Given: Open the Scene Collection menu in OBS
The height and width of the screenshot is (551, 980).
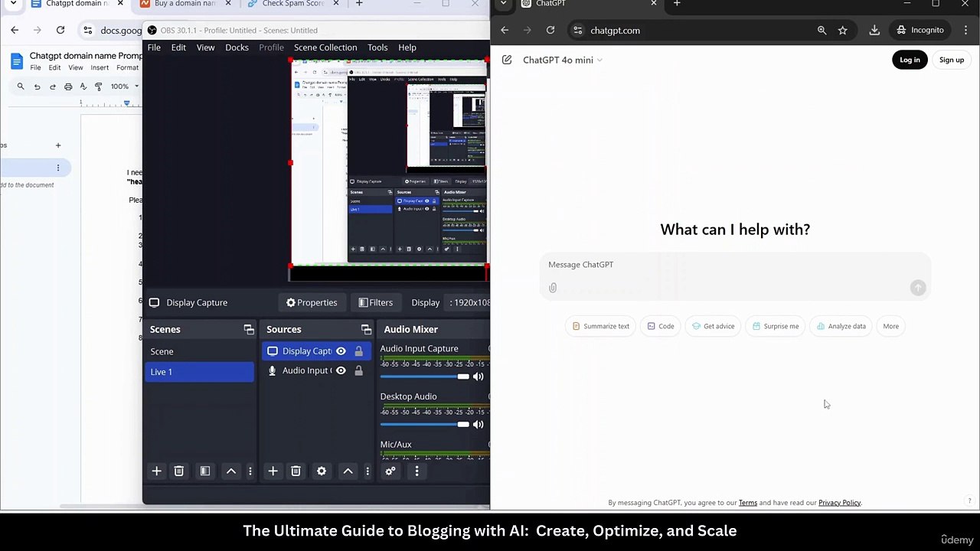Looking at the screenshot, I should coord(325,47).
